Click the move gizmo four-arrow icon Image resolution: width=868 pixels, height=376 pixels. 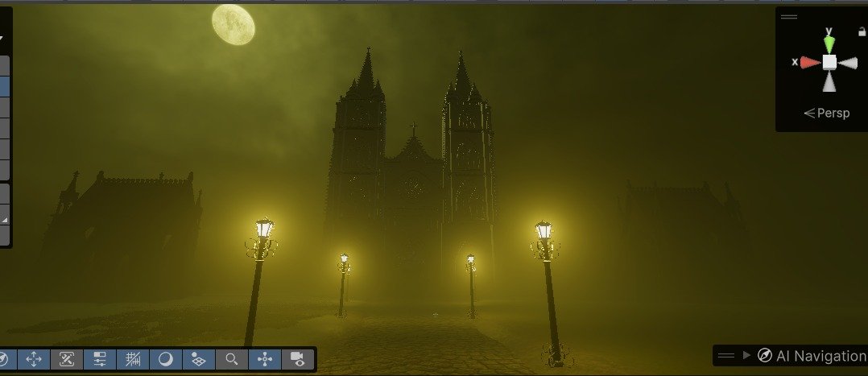(34, 359)
